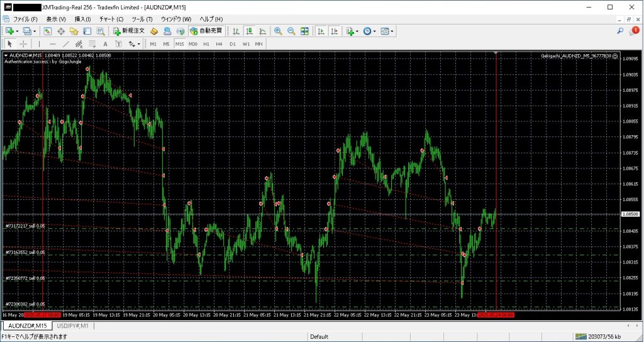The height and width of the screenshot is (342, 644).
Task: Select the H1 timeframe button
Action: click(x=206, y=44)
